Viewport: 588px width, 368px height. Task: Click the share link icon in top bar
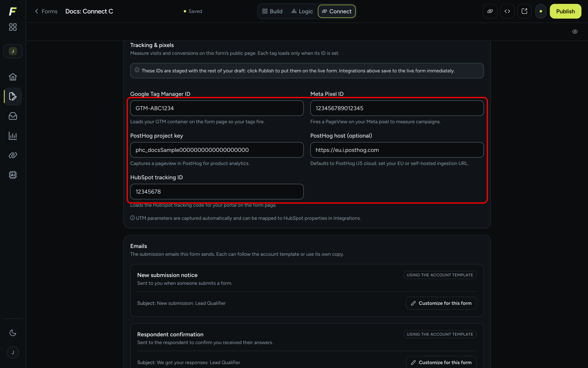coord(490,11)
